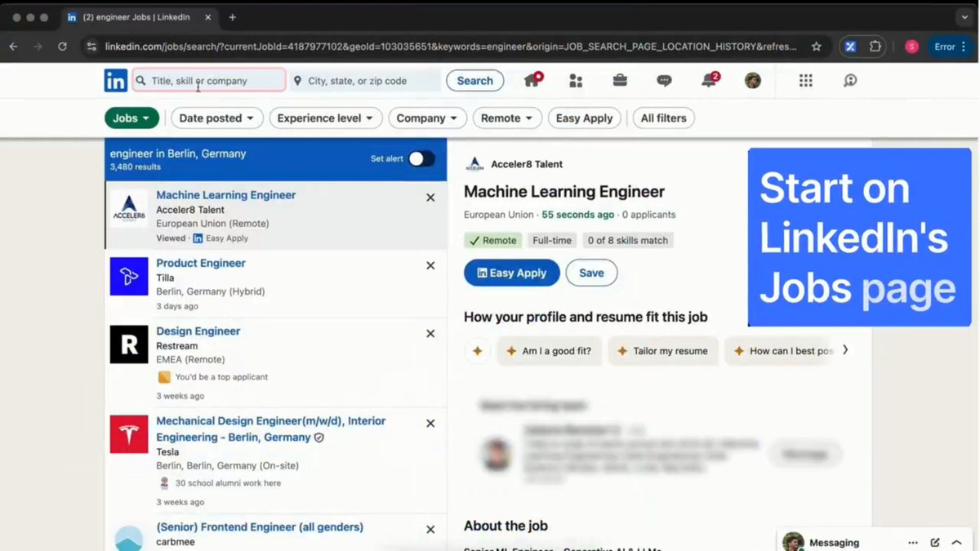Viewport: 980px width, 551px height.
Task: Bookmark this page with the star icon
Action: pyautogui.click(x=816, y=47)
